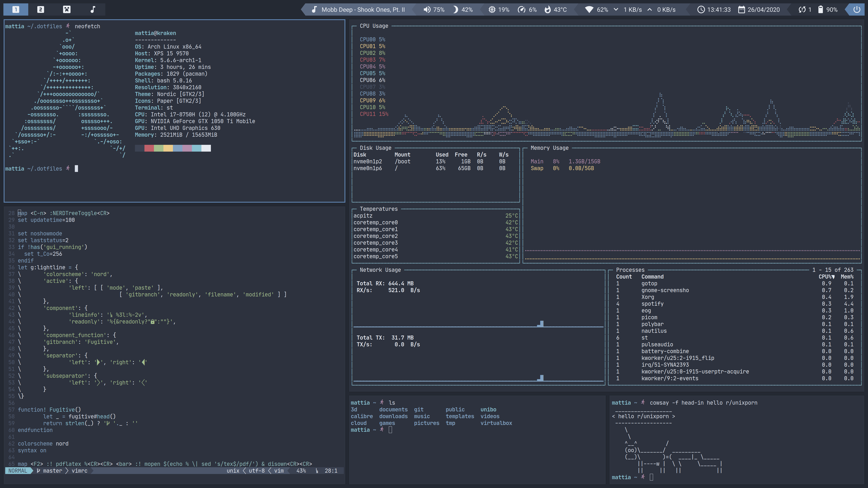This screenshot has height=488, width=868.
Task: Click the gauge icon showing 6%
Action: (x=521, y=9)
